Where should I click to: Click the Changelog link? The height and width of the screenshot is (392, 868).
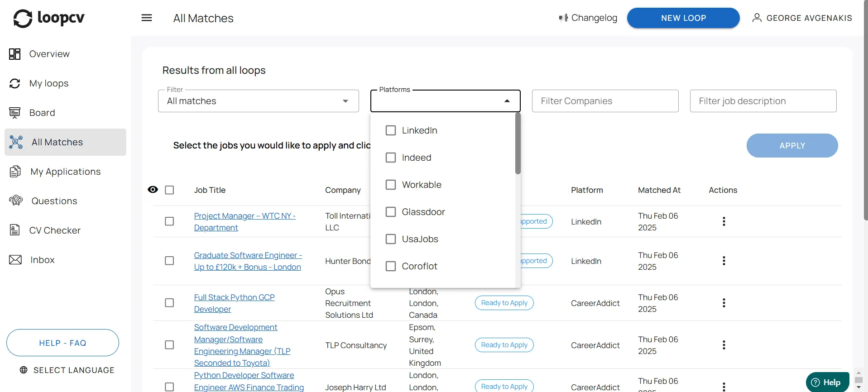pyautogui.click(x=588, y=18)
